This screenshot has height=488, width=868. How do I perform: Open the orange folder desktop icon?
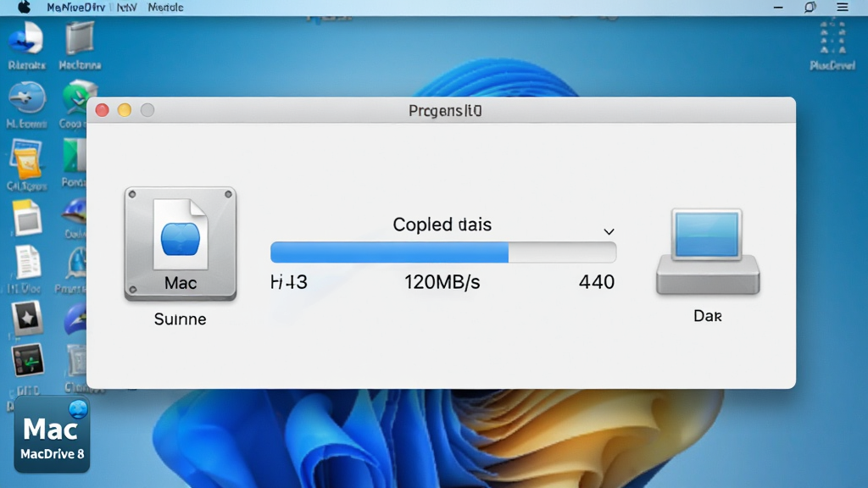(26, 164)
